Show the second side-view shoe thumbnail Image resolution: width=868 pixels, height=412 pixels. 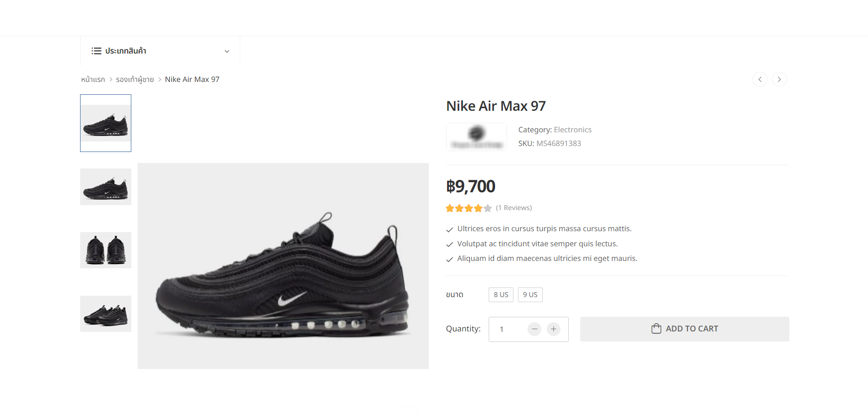[106, 187]
